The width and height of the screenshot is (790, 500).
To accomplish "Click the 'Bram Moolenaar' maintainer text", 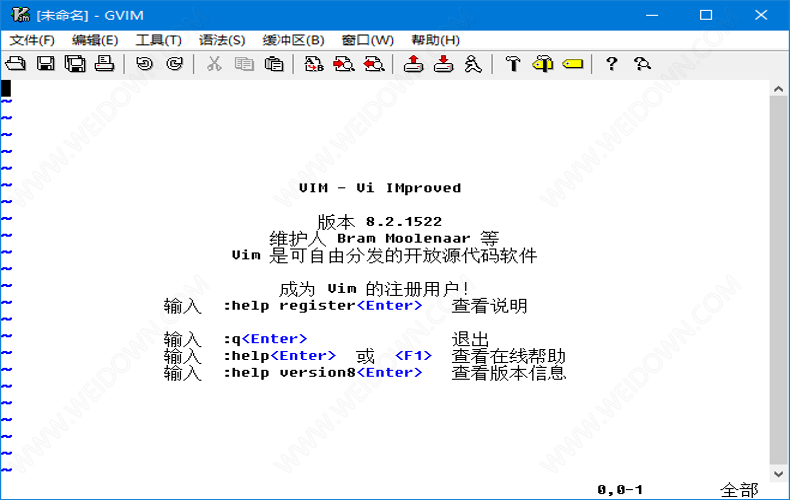I will (403, 238).
